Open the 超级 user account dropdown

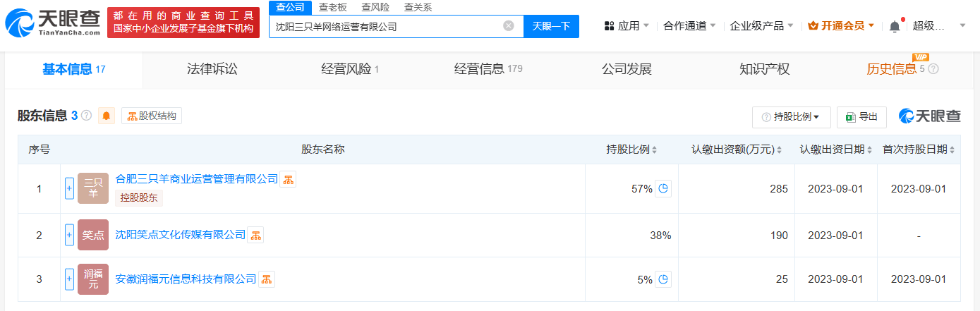click(x=939, y=26)
